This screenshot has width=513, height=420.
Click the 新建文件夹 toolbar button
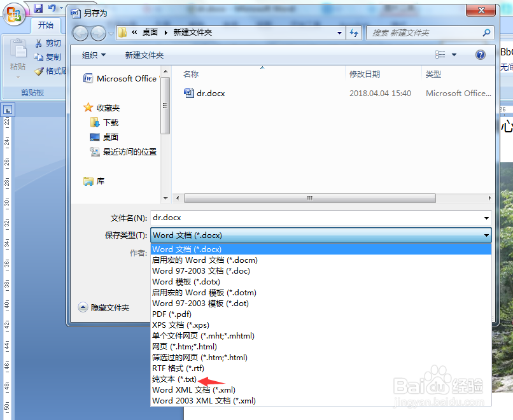point(144,55)
